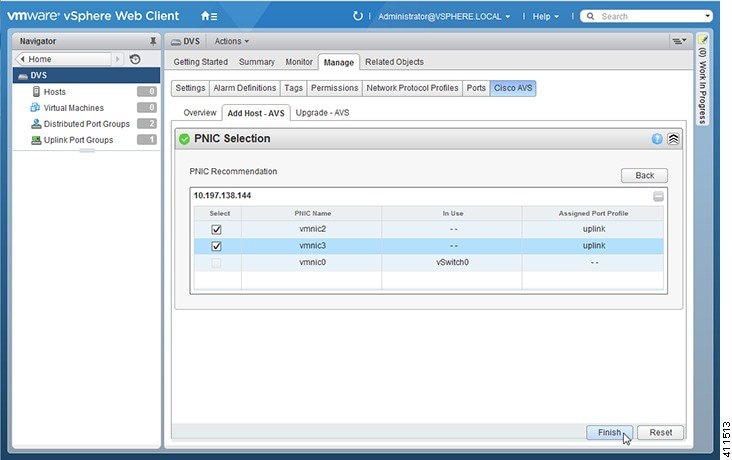Sort by PNIC Name column header

tap(312, 213)
